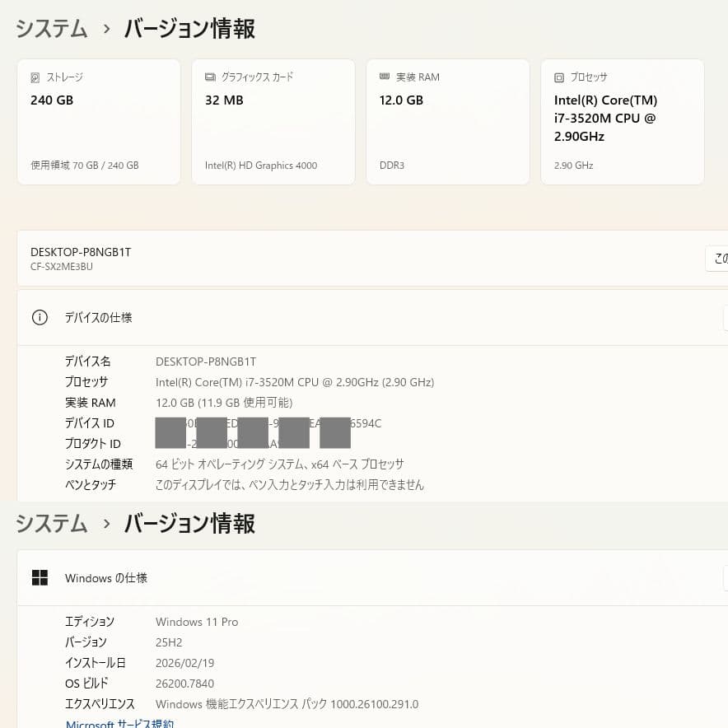
Task: Click the install date 2026/02/19
Action: point(184,663)
